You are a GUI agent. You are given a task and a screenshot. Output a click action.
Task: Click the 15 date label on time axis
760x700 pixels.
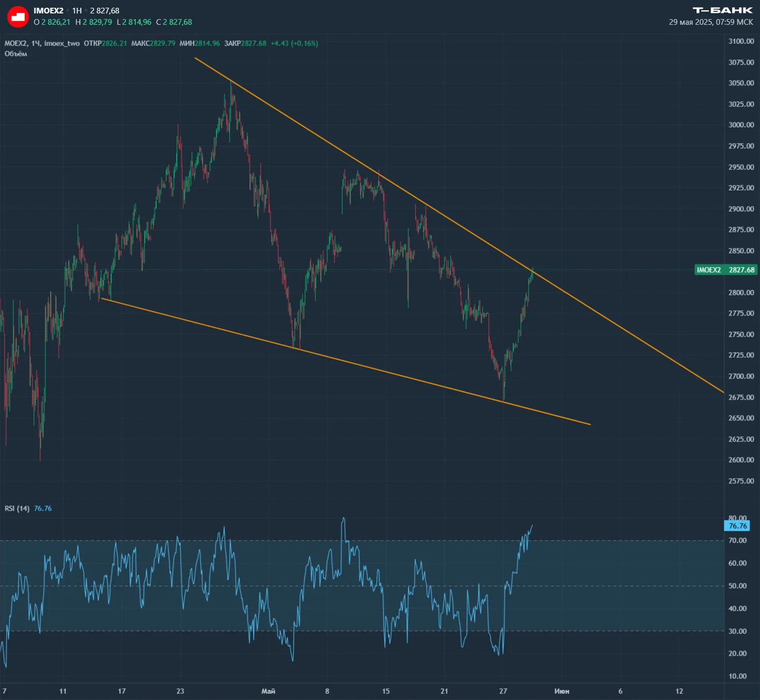[386, 691]
